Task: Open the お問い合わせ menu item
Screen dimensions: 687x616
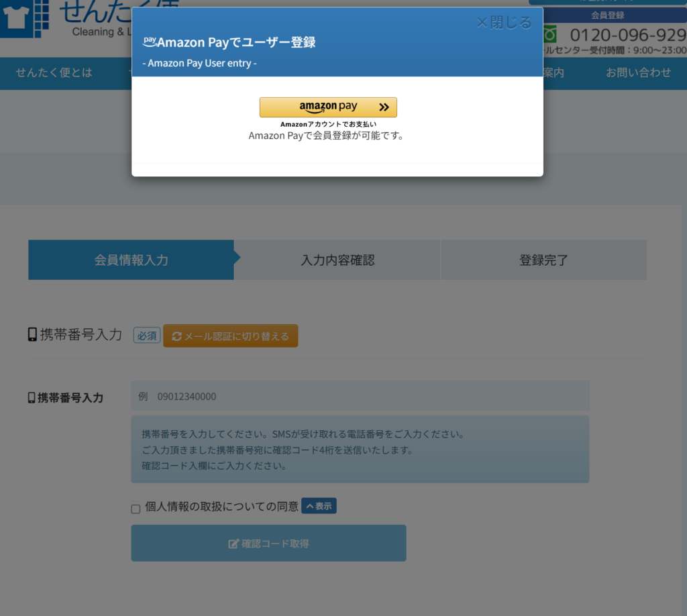Action: (639, 72)
